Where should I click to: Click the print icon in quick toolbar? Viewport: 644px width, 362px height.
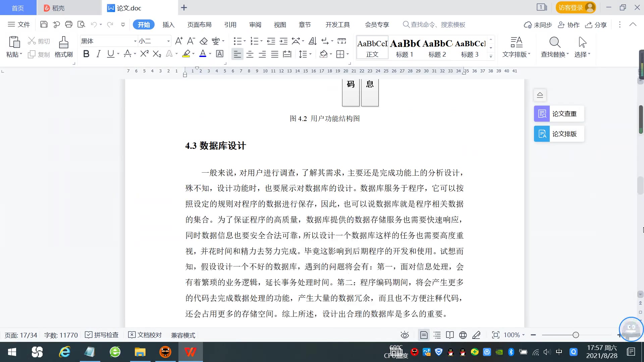69,24
